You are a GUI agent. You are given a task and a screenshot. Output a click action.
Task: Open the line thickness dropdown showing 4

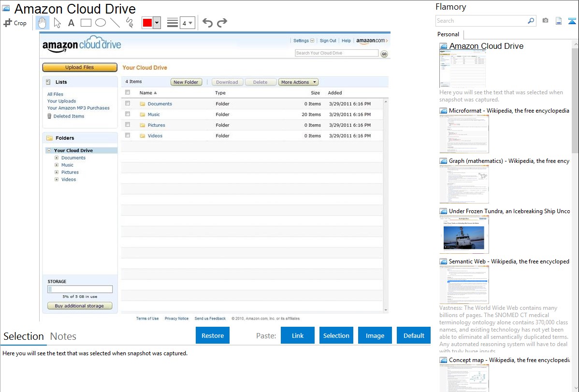point(188,23)
